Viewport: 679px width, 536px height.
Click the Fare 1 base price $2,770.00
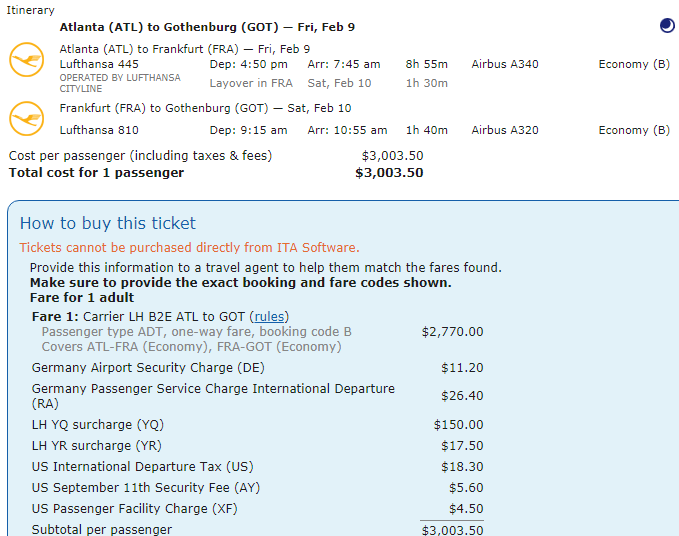(x=453, y=332)
